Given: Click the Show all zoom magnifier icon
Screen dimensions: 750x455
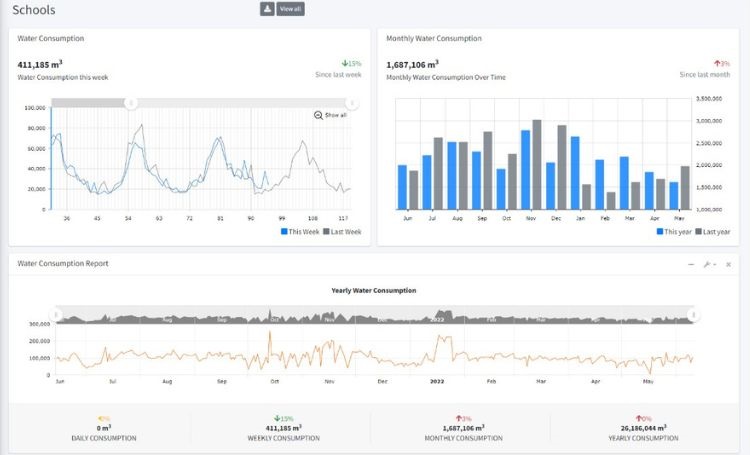Looking at the screenshot, I should tap(318, 115).
